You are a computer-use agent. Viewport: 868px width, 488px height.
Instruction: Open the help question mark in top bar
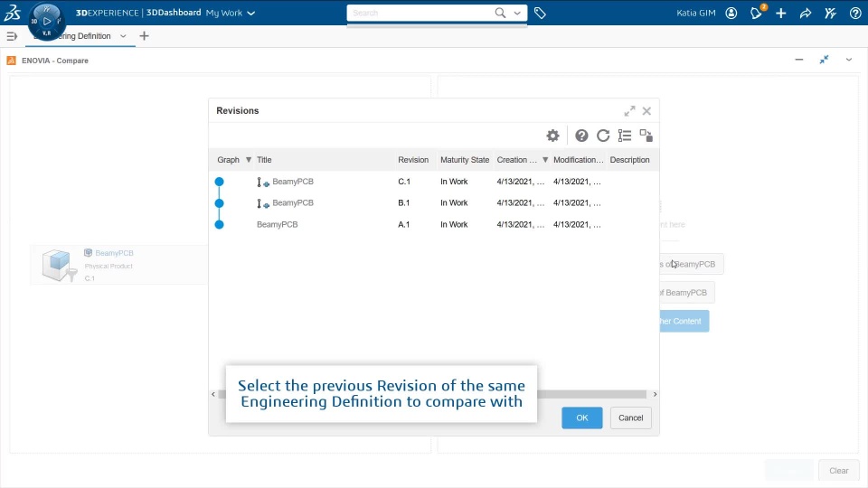point(855,13)
